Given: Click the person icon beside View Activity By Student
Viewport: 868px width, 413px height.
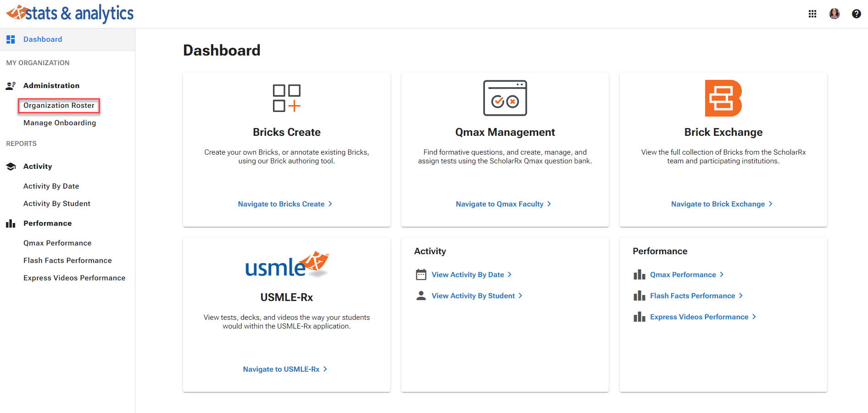Looking at the screenshot, I should pyautogui.click(x=421, y=296).
